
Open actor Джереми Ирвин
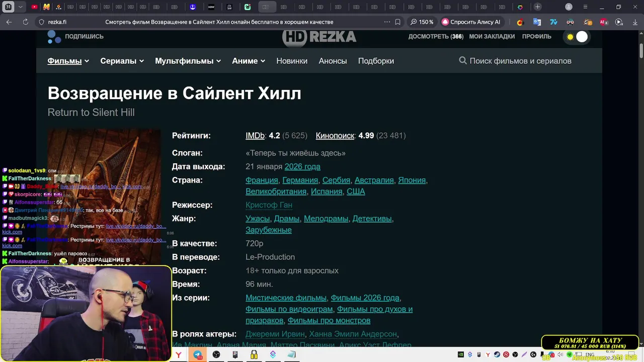tap(275, 334)
